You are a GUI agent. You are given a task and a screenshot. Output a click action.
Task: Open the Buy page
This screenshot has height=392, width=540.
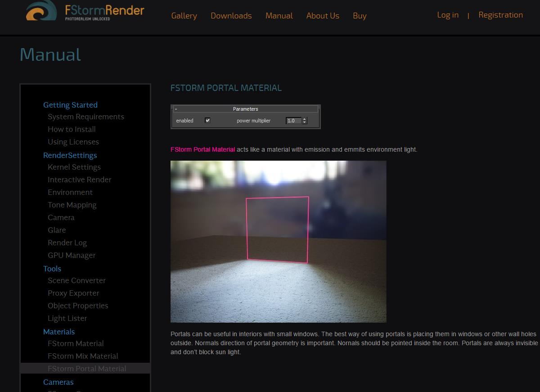click(x=360, y=16)
